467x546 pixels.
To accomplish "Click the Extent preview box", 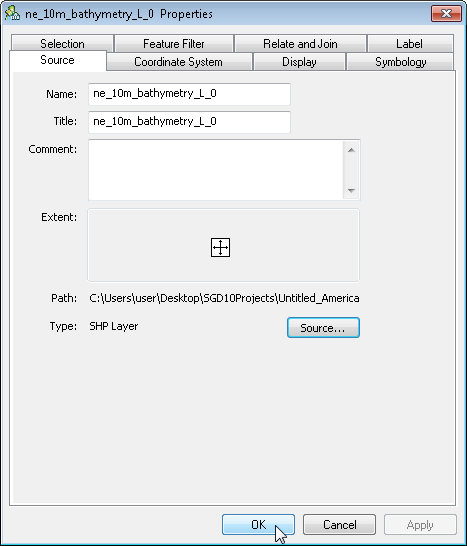I will click(x=224, y=245).
